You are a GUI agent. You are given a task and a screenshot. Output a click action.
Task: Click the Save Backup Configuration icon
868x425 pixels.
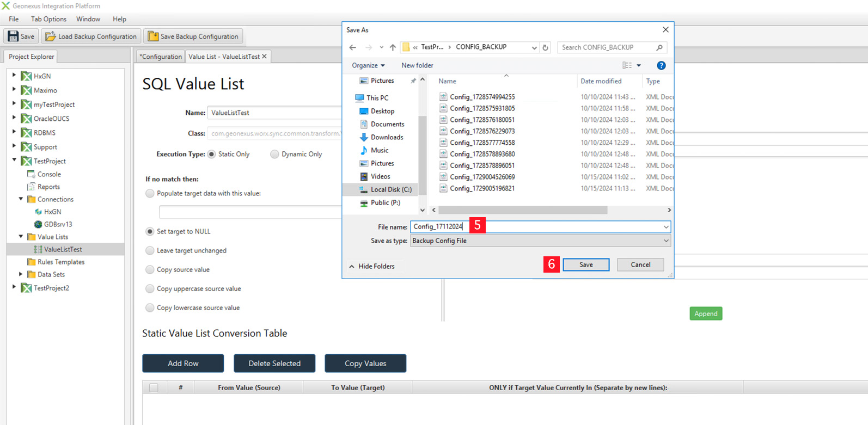coord(153,36)
